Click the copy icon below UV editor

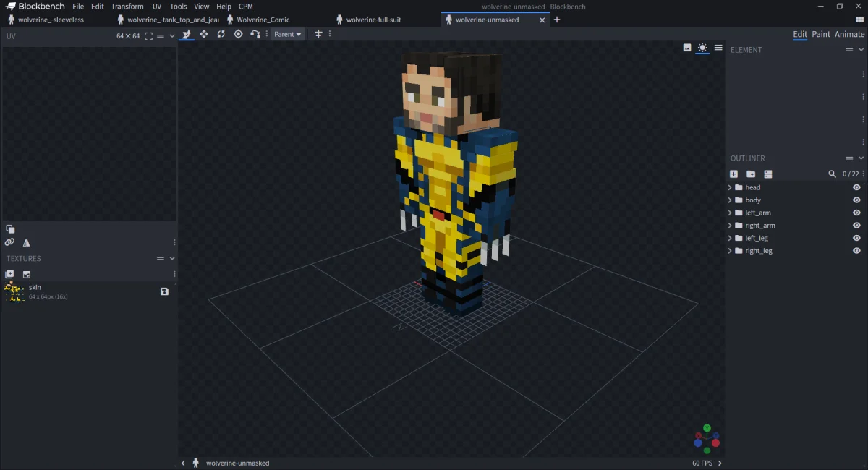point(10,229)
